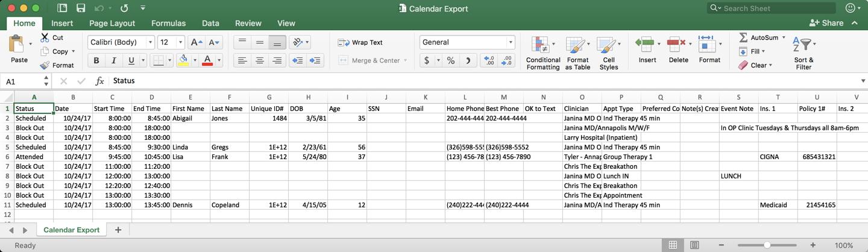Click the Percent Style icon
This screenshot has width=868, height=252.
[450, 60]
